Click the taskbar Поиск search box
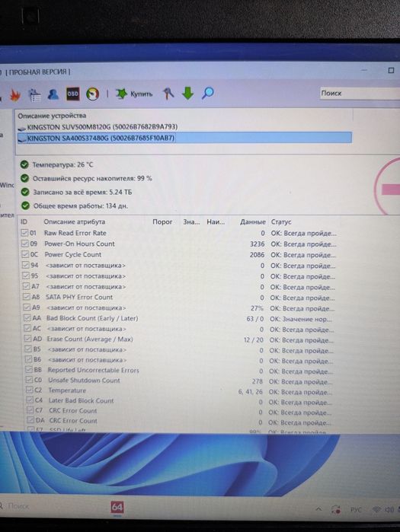 pos(19,506)
